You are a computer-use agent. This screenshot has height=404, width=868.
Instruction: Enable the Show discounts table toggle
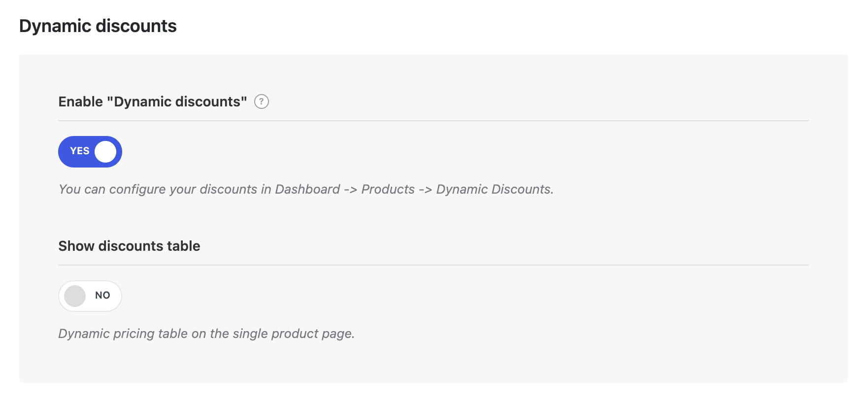[90, 296]
